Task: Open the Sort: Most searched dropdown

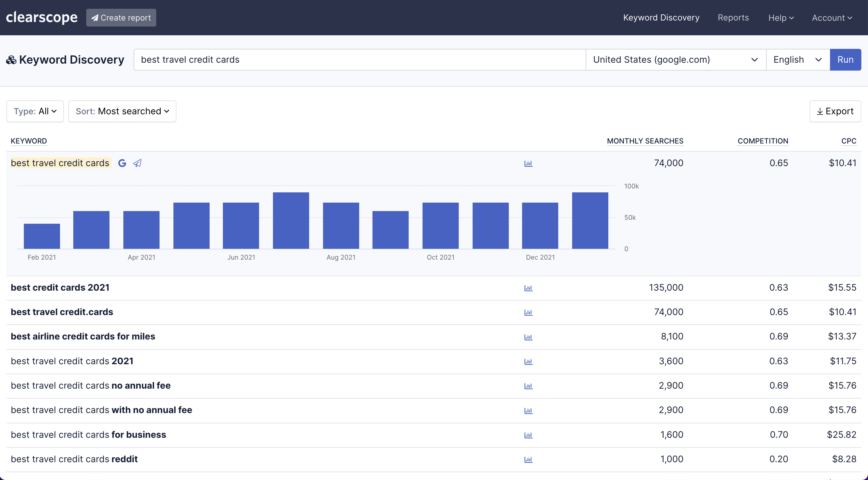Action: pos(122,111)
